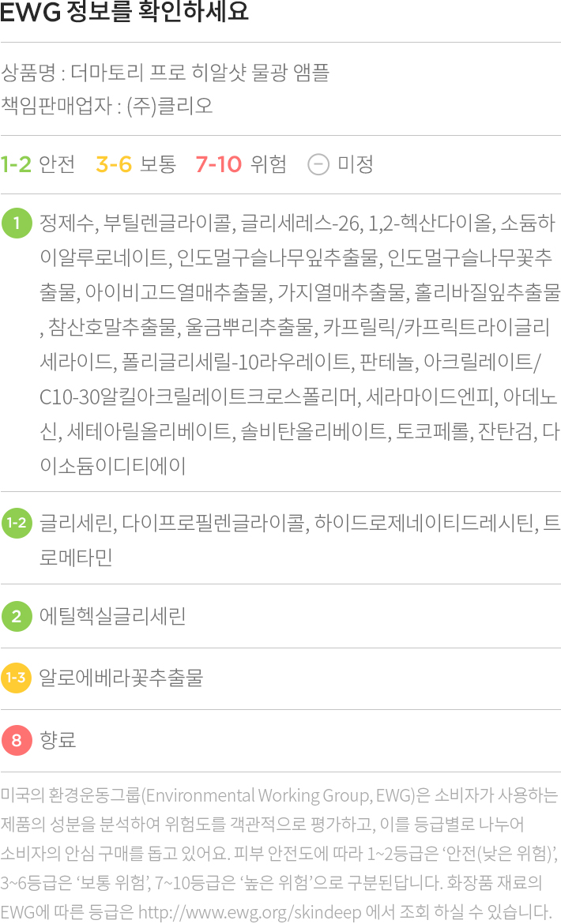Click the EWG 정보를 확인하세요 heading
This screenshot has width=561, height=924.
coord(124,12)
